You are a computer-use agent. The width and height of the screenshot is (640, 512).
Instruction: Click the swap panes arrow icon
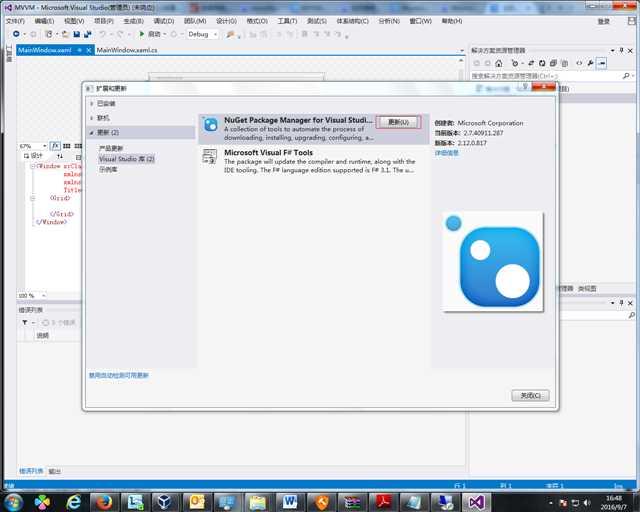(x=60, y=156)
